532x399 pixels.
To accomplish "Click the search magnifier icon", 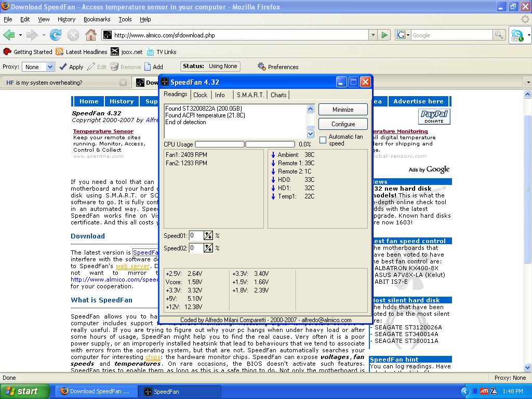I will coord(499,35).
